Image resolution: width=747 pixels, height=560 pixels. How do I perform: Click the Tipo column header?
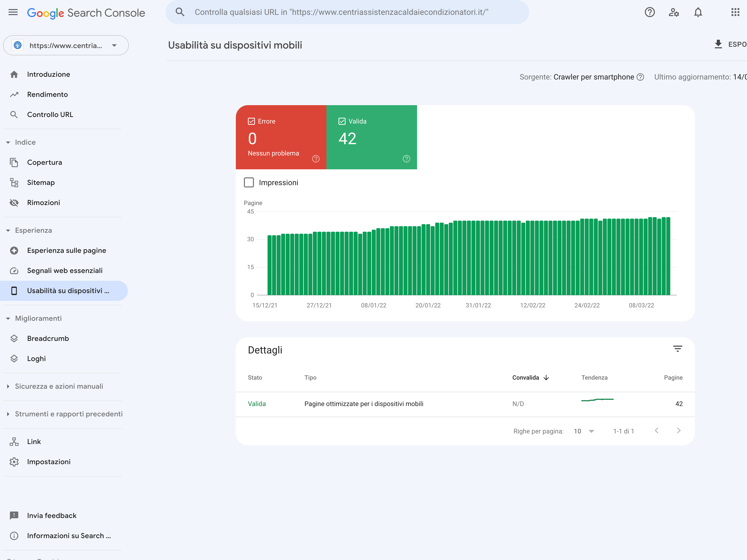(310, 377)
